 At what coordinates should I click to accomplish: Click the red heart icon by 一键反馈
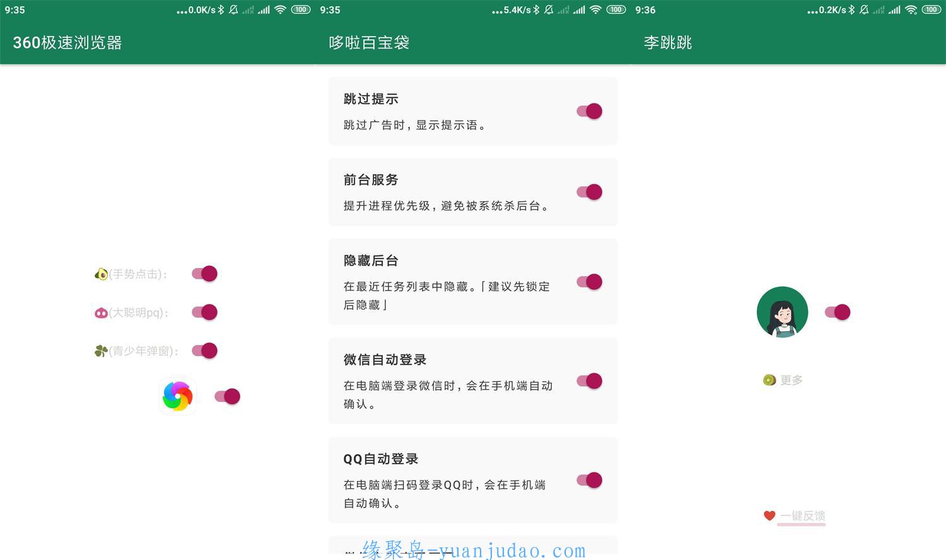769,516
